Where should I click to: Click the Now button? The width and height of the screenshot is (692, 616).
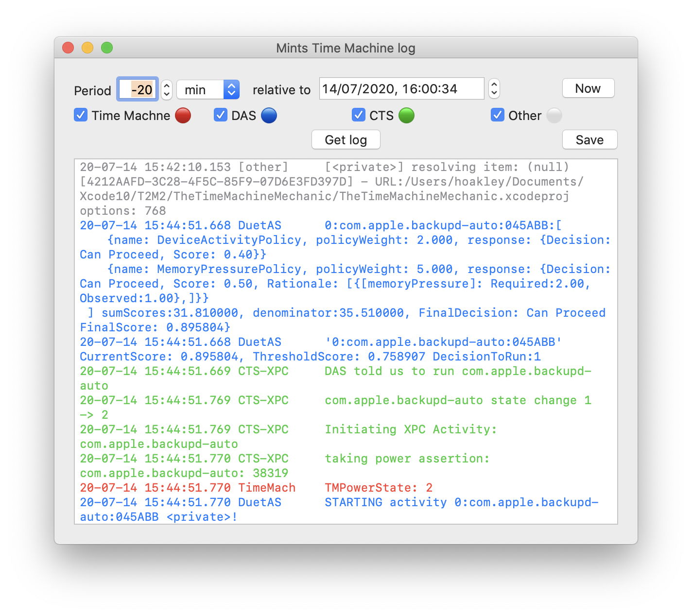pos(588,88)
